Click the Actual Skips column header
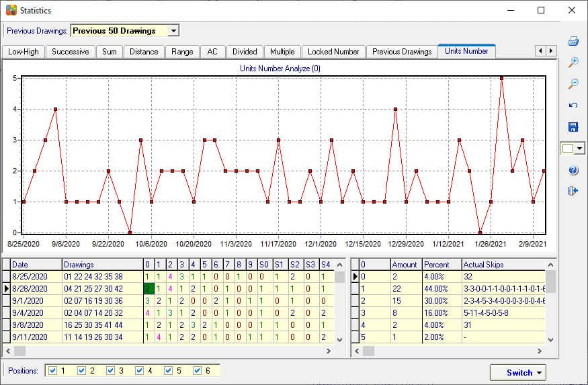The height and width of the screenshot is (385, 588). click(x=503, y=265)
